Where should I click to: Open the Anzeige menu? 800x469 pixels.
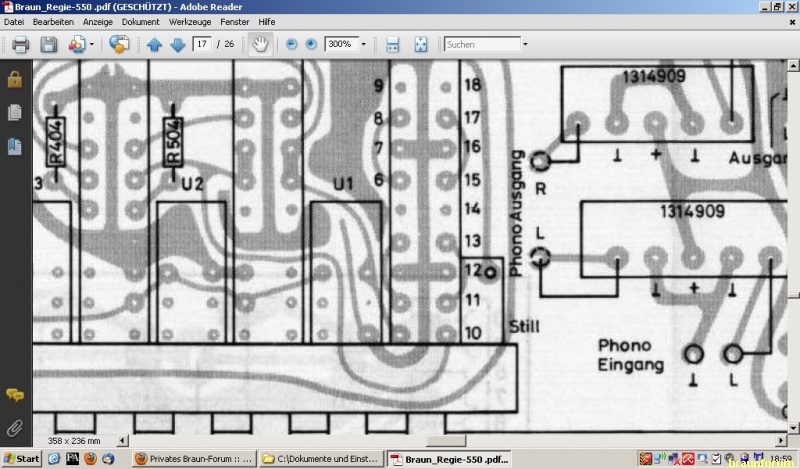[97, 22]
